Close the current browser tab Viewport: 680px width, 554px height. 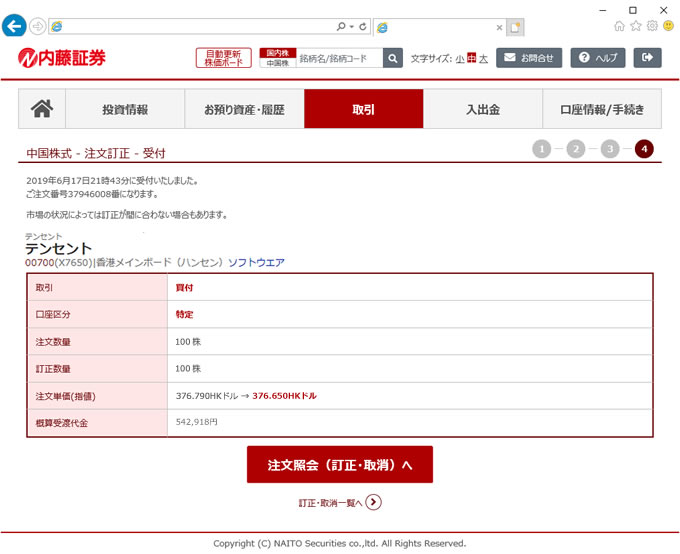[x=499, y=27]
